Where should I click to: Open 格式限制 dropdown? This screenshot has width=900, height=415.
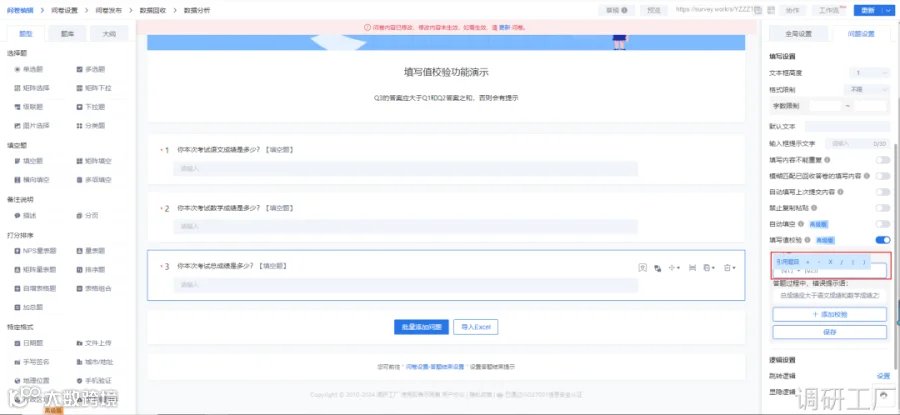tap(866, 90)
